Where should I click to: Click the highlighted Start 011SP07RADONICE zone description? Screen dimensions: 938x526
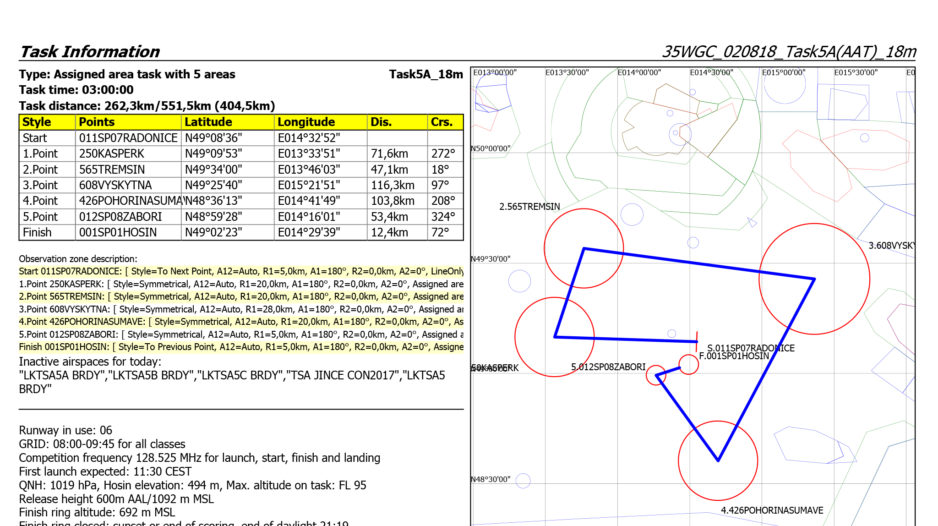tap(240, 271)
